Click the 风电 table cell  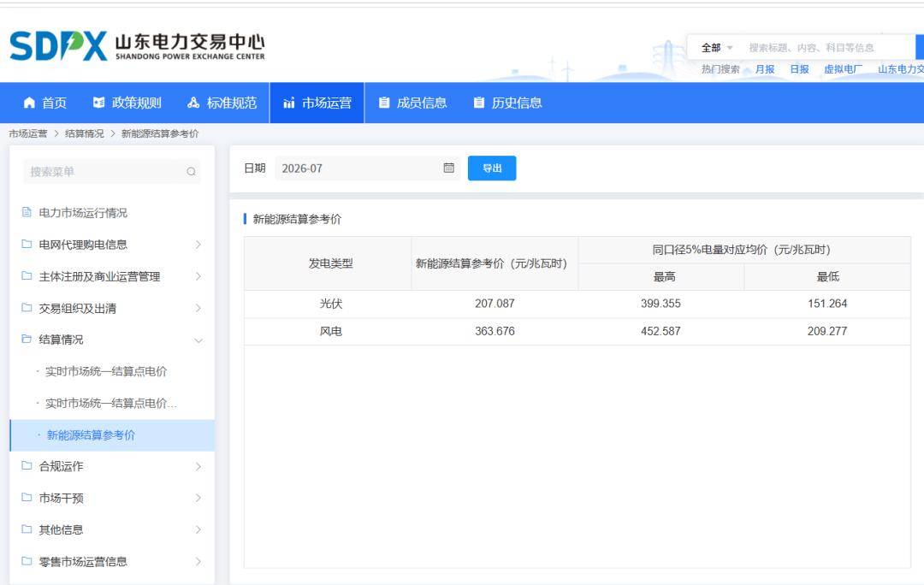pos(330,331)
